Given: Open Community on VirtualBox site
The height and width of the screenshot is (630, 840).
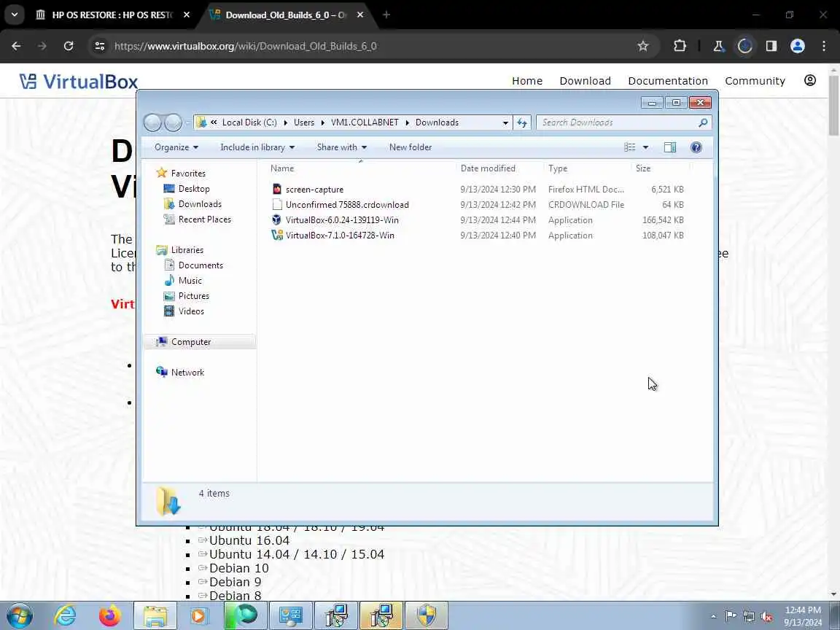Looking at the screenshot, I should pyautogui.click(x=755, y=81).
